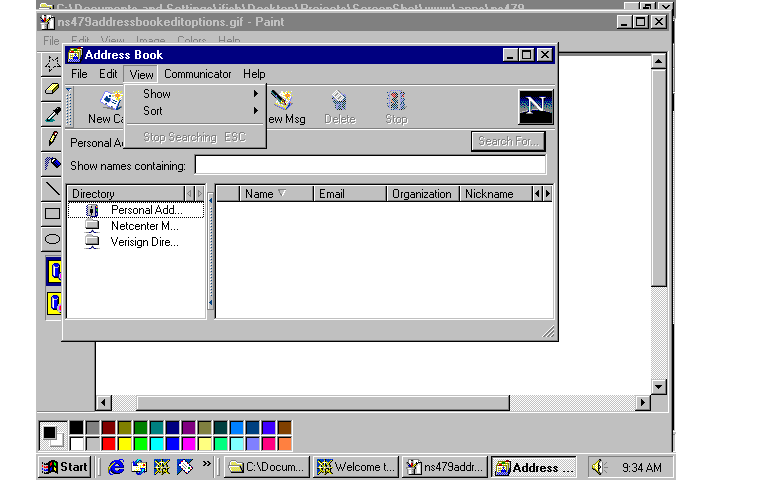Click the Name column sort arrow
Screen dimensions: 770x480
pyautogui.click(x=282, y=193)
